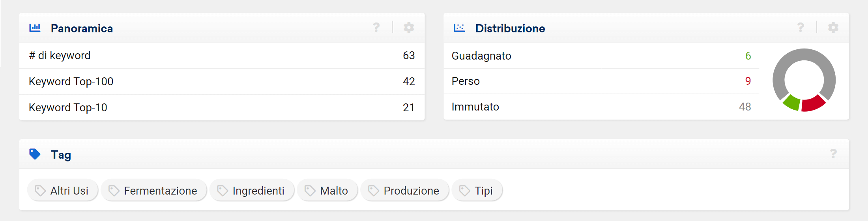
Task: Choose the Ingredienti tag
Action: 252,191
